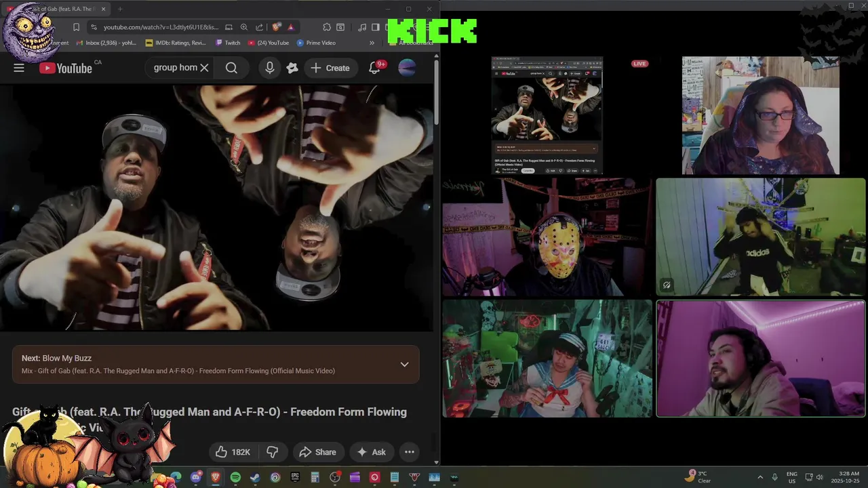Open Brave browser taskbar icon

click(216, 477)
